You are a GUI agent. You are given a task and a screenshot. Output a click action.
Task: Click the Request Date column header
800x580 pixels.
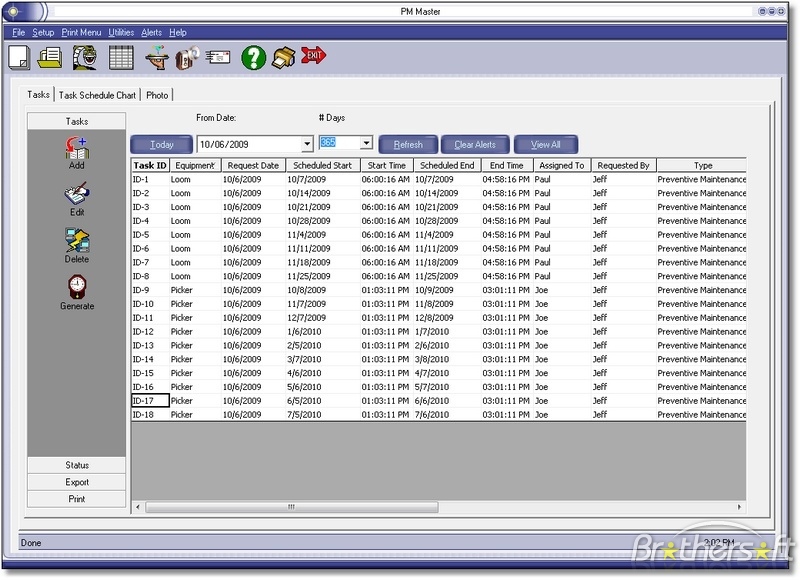click(254, 165)
